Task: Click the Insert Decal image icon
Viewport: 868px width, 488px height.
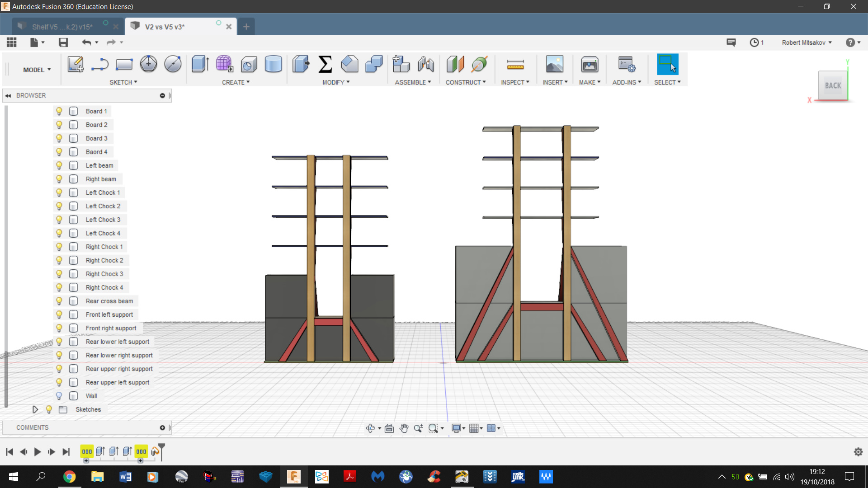Action: tap(555, 64)
